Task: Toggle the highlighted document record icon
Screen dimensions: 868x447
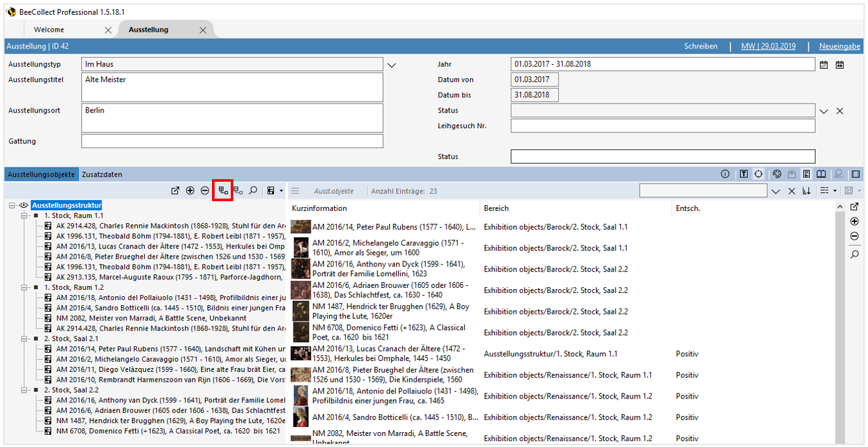Action: [x=806, y=173]
